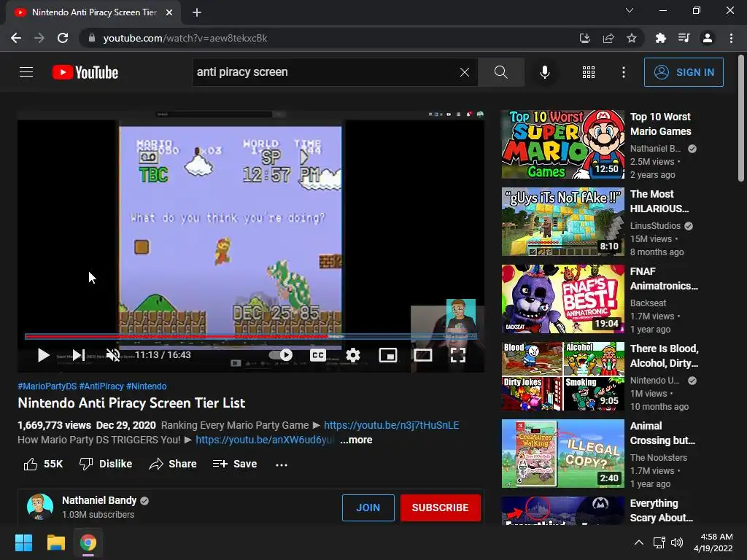Viewport: 747px width, 560px height.
Task: Open YouTube settings three-dot menu
Action: coord(623,72)
